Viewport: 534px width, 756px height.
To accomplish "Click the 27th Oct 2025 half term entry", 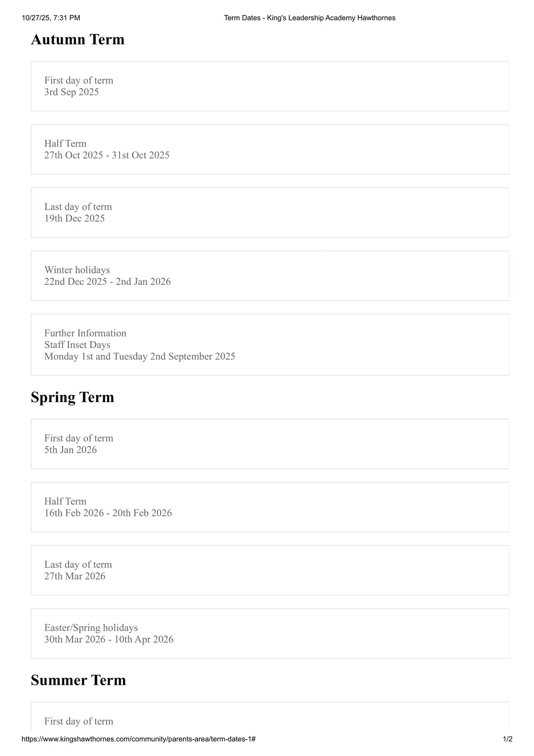I will click(270, 150).
